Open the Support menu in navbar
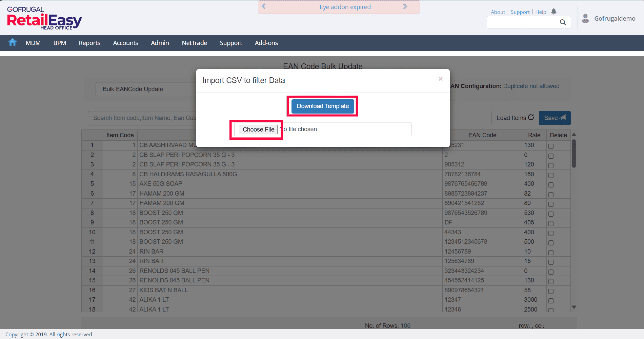644x339 pixels. (x=231, y=43)
